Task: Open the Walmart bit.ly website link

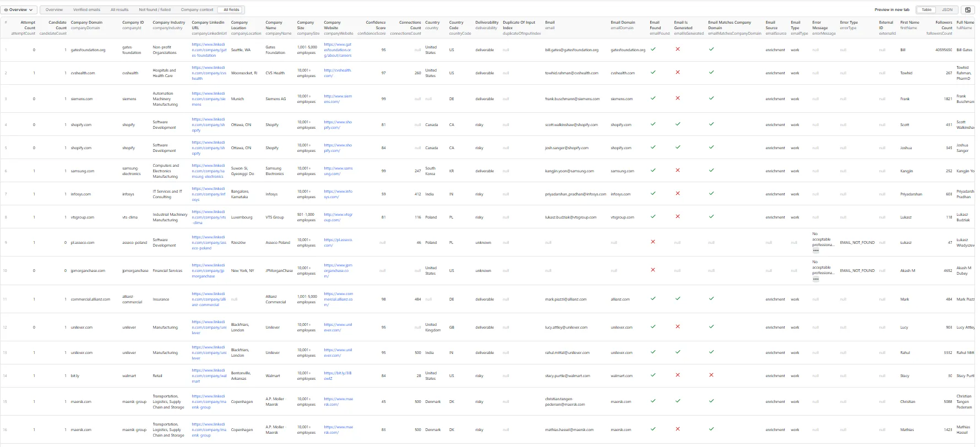Action: tap(337, 375)
